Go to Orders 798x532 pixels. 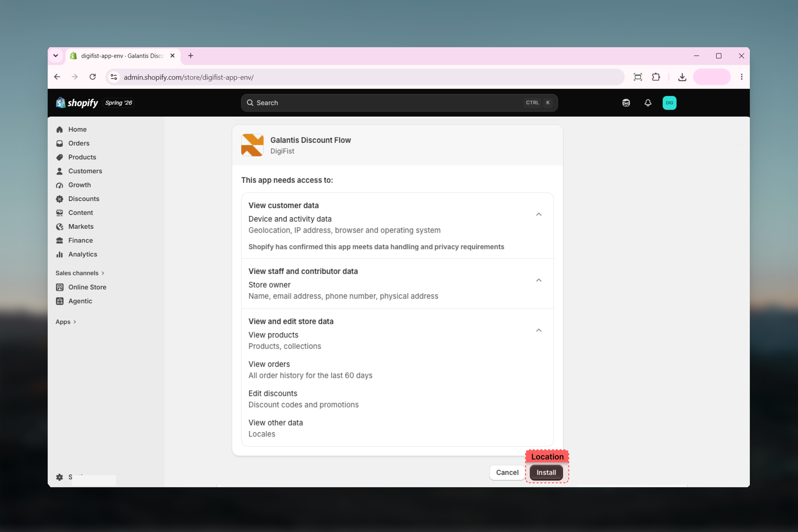(79, 143)
